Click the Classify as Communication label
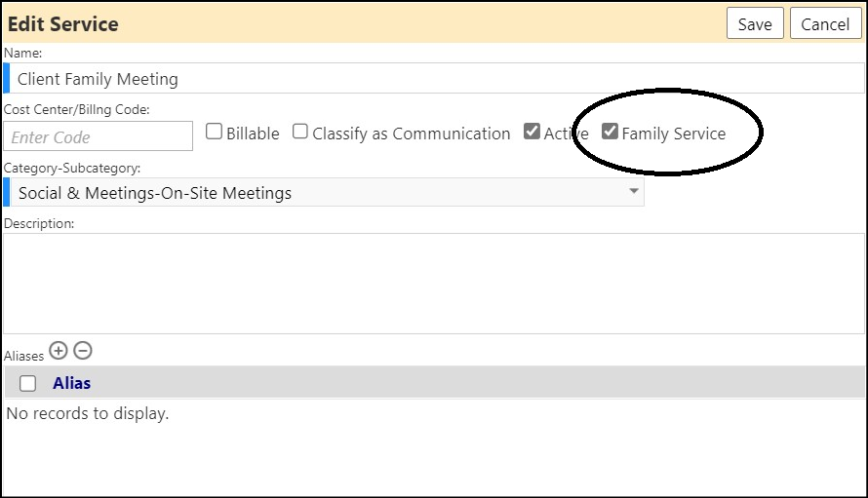This screenshot has width=868, height=498. pyautogui.click(x=412, y=134)
